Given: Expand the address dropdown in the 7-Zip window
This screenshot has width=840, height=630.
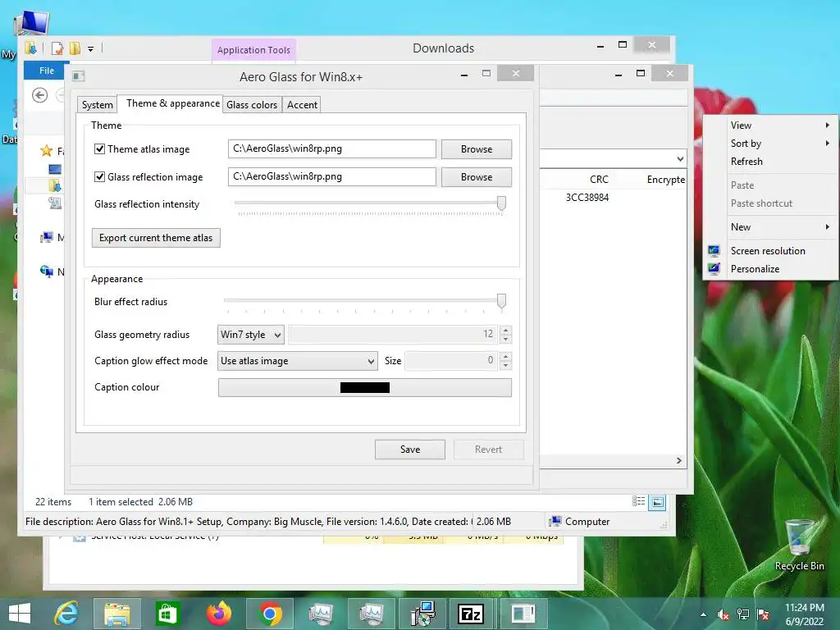Looking at the screenshot, I should 680,158.
